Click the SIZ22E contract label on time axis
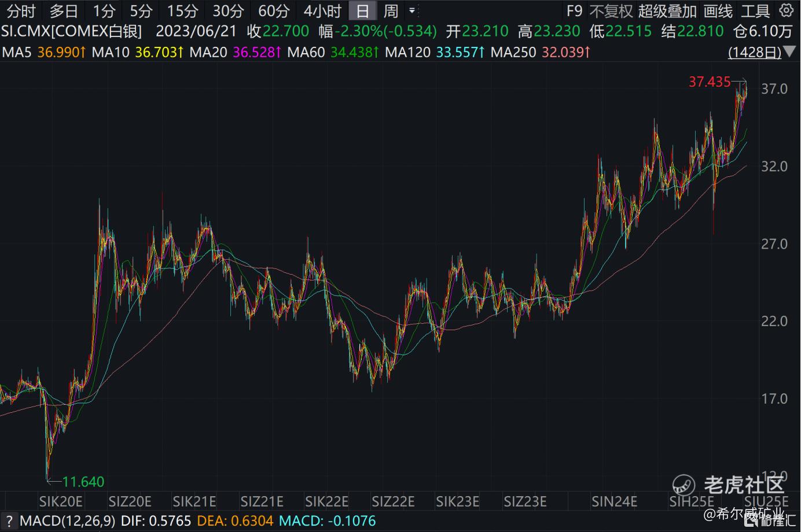801x532 pixels. 394,501
